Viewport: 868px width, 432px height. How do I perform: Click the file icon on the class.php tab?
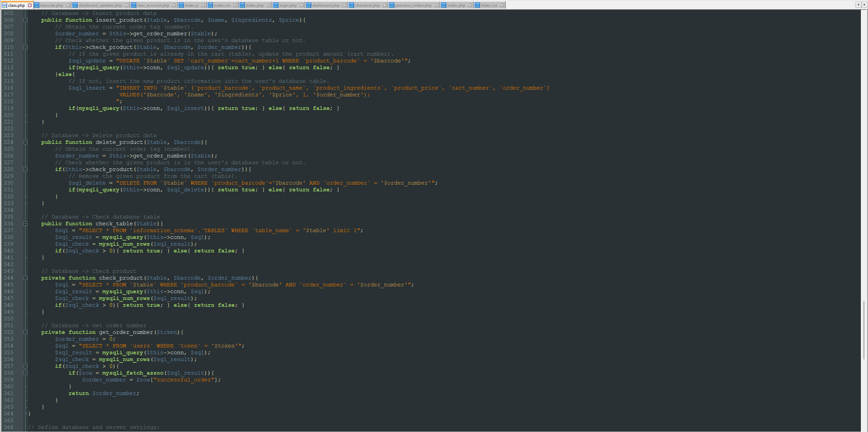[x=5, y=5]
